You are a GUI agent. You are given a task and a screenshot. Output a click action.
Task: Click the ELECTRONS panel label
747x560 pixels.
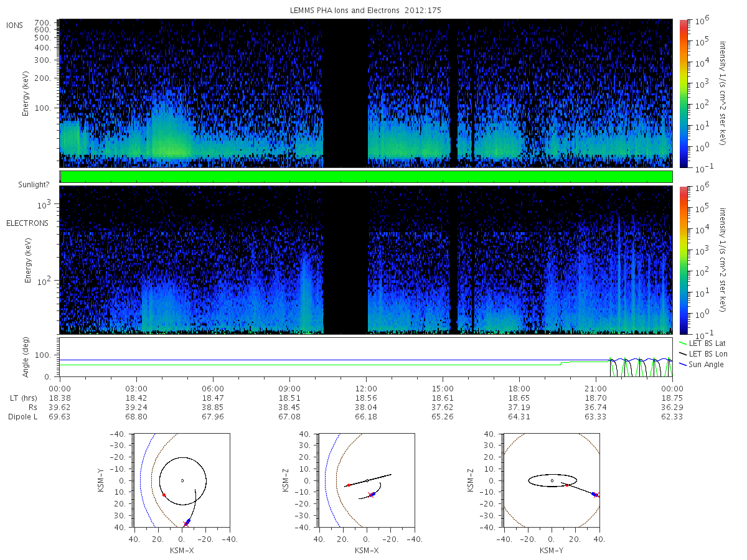coord(27,223)
